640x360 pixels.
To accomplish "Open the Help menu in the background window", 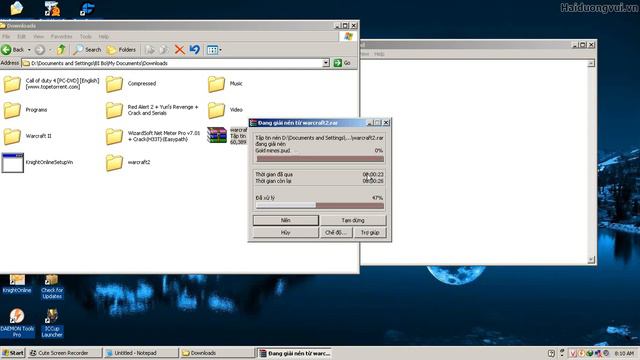I will 379,54.
